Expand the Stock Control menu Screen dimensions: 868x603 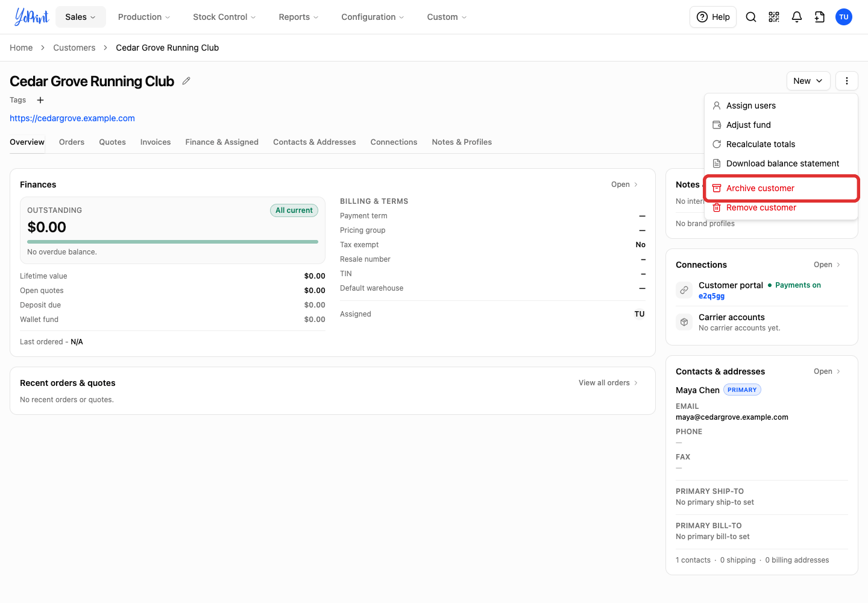click(x=224, y=17)
